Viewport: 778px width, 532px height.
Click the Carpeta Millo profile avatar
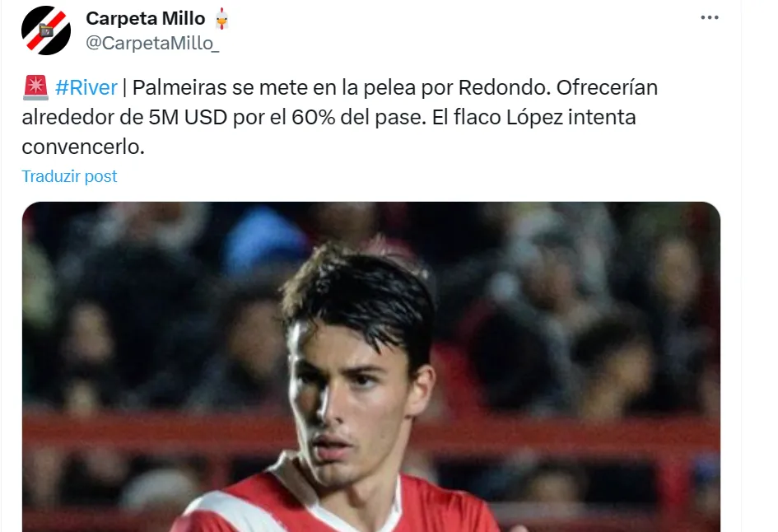[46, 30]
